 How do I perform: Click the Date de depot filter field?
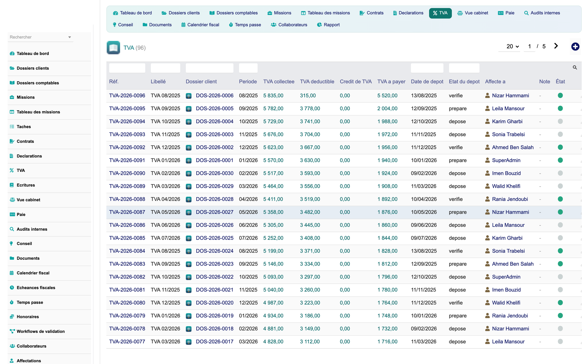(427, 68)
